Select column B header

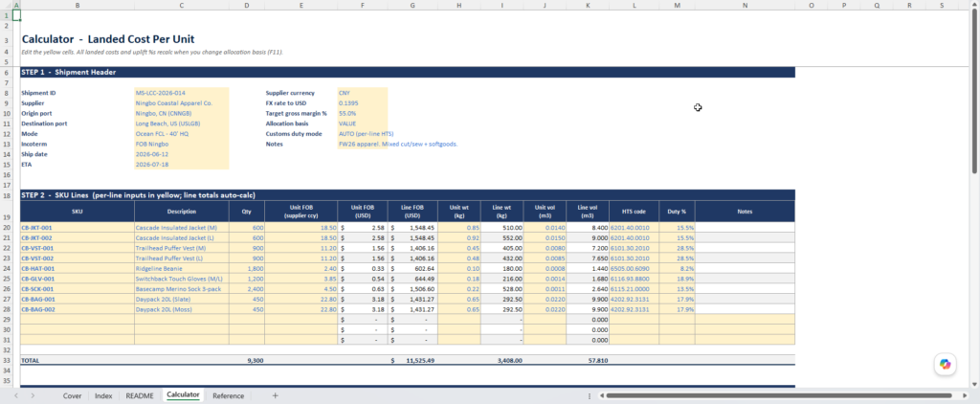78,5
